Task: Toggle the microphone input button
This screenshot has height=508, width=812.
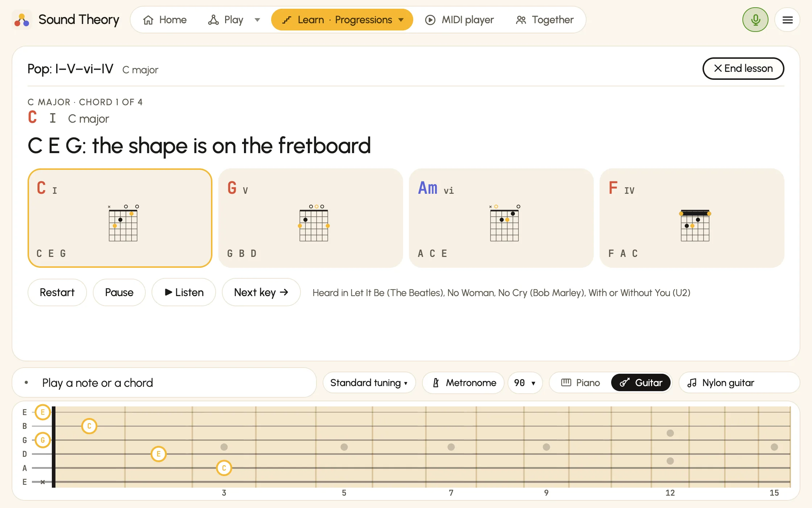Action: coord(755,20)
